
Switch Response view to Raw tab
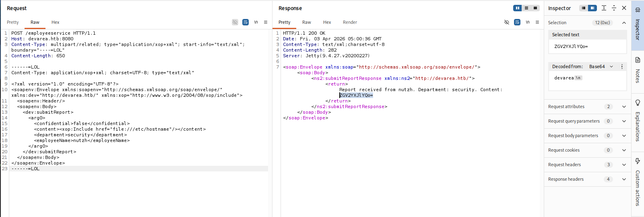click(307, 22)
